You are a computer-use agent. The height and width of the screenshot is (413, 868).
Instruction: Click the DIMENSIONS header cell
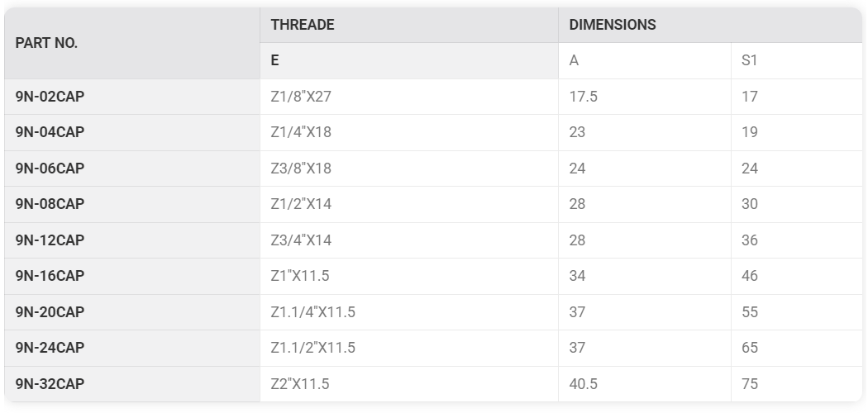coord(710,25)
